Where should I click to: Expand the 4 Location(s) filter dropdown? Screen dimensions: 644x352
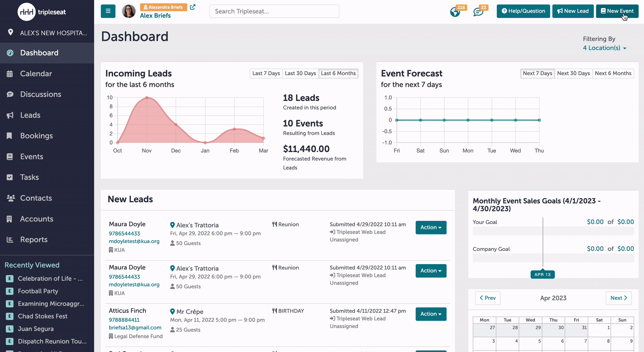(x=605, y=48)
